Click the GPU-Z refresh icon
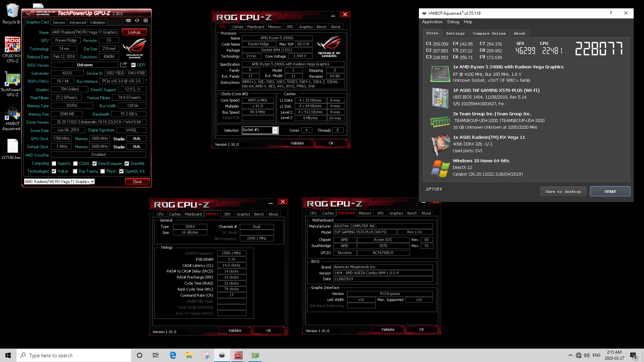 137,21
